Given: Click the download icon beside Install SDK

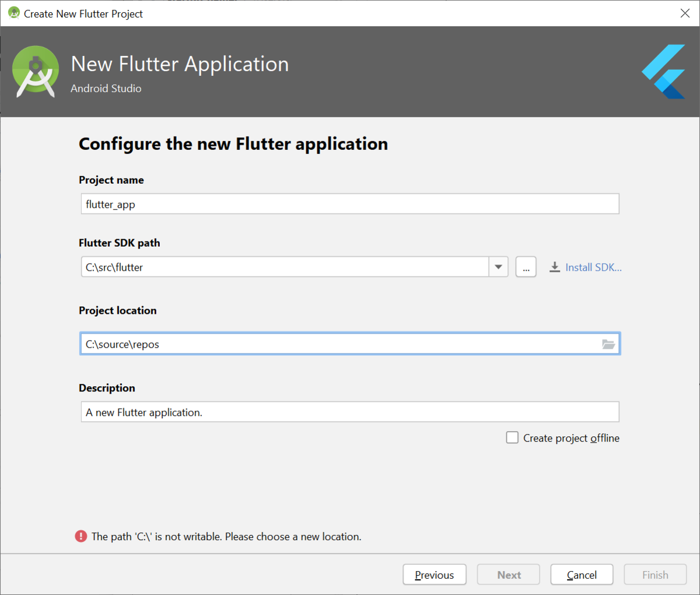Looking at the screenshot, I should coord(555,267).
